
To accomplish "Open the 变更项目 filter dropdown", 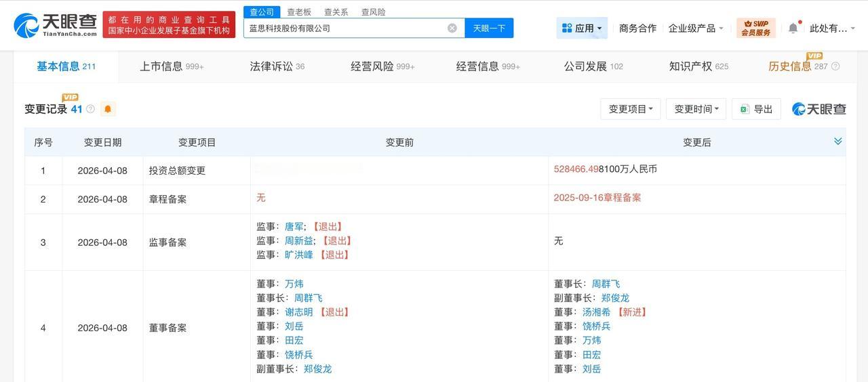I will (631, 109).
